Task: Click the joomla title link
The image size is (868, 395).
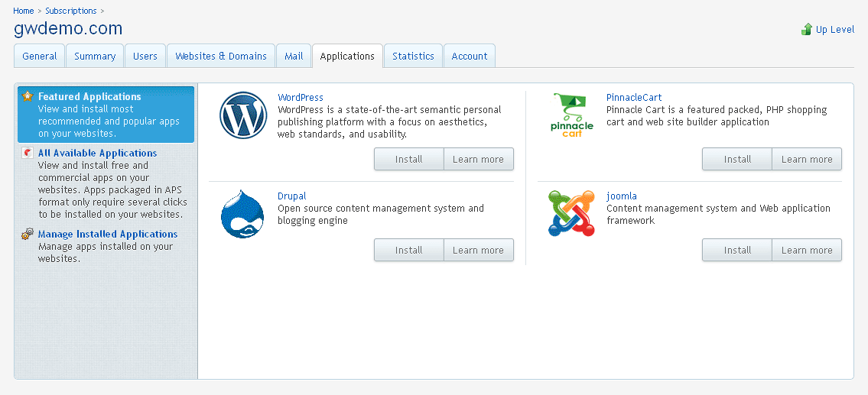Action: pos(621,196)
